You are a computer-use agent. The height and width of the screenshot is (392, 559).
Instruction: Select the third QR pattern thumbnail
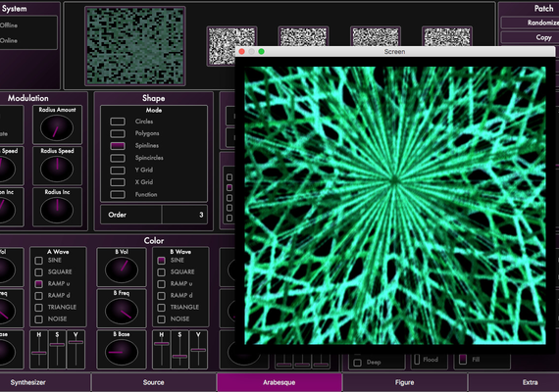pyautogui.click(x=376, y=36)
